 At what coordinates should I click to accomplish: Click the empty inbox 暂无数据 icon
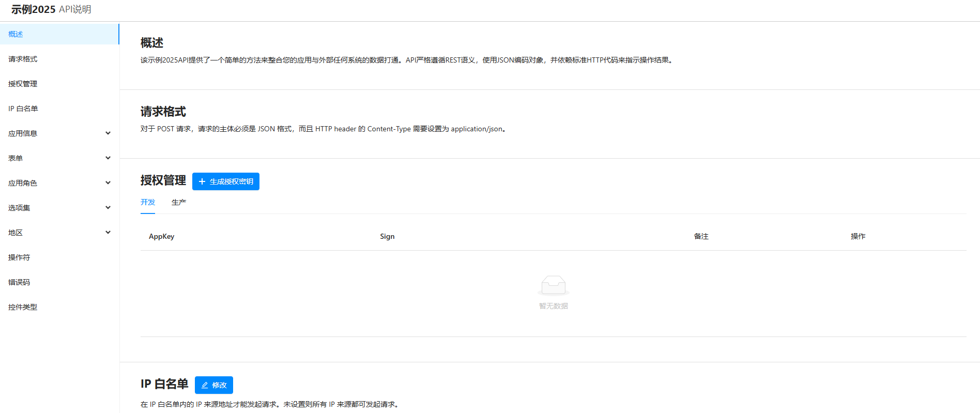pyautogui.click(x=553, y=285)
